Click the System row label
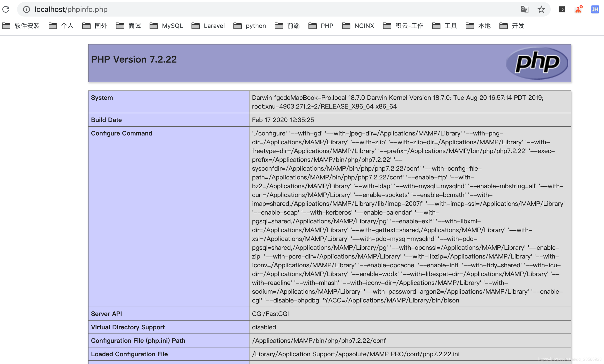The height and width of the screenshot is (364, 604). click(102, 98)
